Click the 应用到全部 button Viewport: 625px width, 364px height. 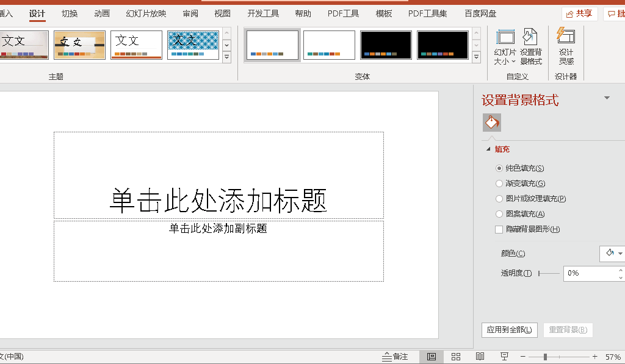point(509,329)
